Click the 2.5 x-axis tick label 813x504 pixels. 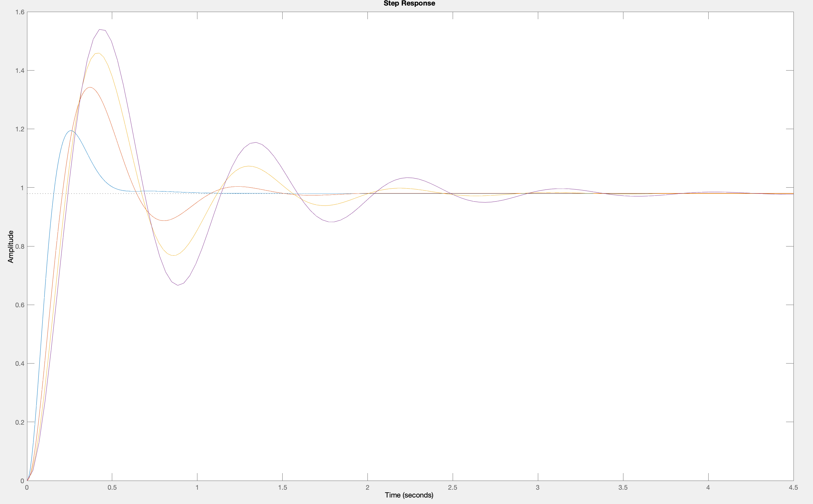pos(452,488)
